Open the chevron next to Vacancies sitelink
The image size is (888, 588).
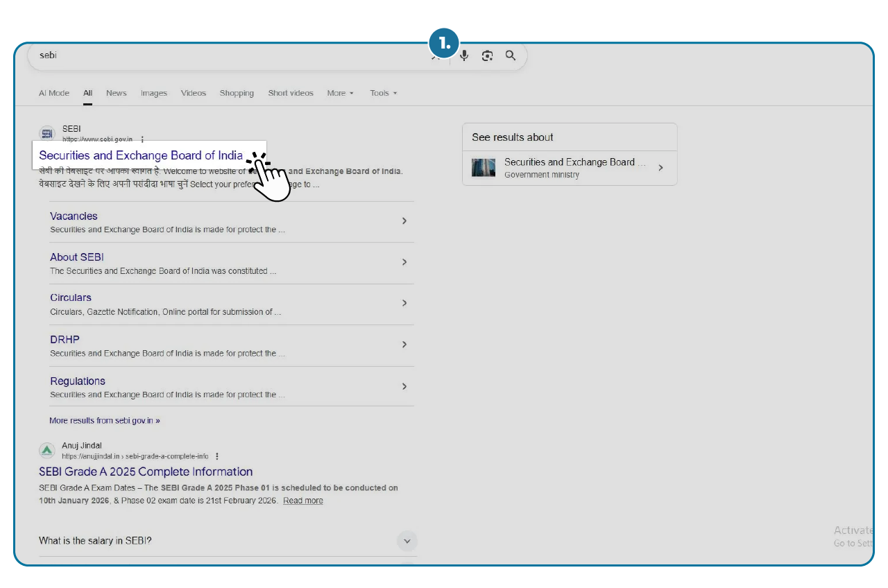(404, 221)
